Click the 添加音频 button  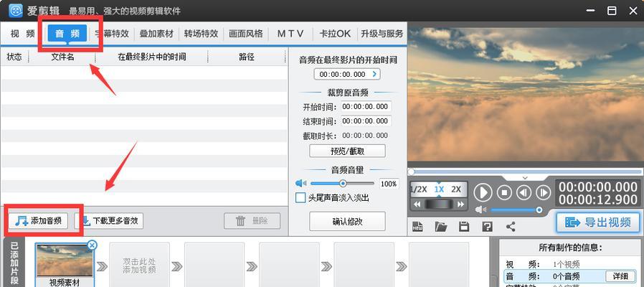(38, 221)
